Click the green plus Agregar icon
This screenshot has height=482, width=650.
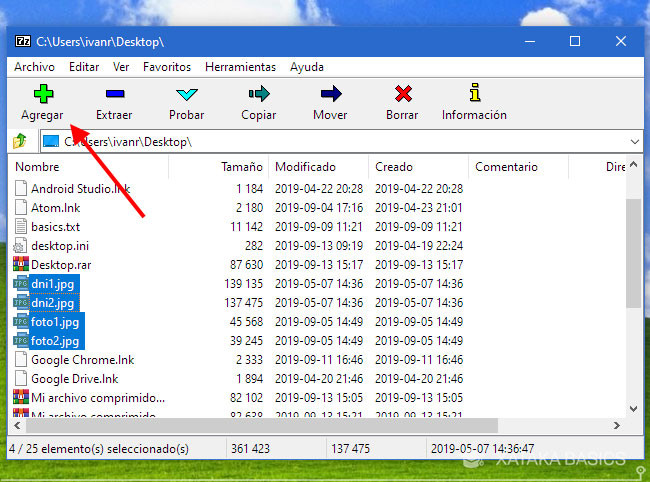(41, 95)
